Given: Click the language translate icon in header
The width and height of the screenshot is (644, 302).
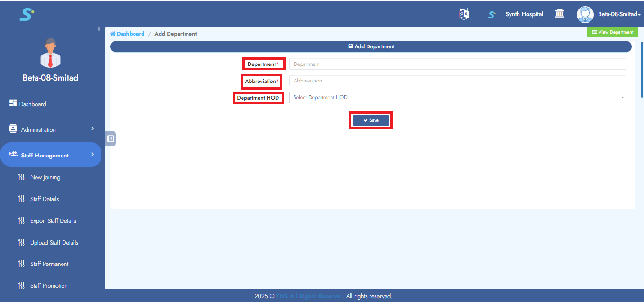Looking at the screenshot, I should (464, 14).
